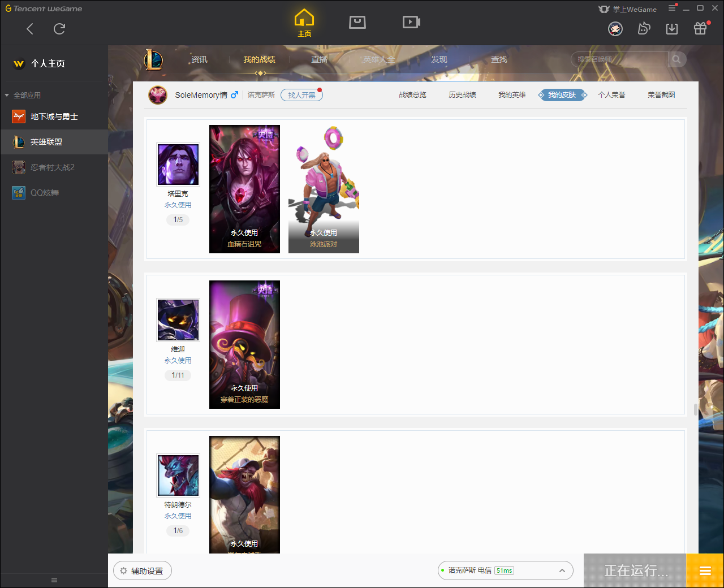This screenshot has height=588, width=724.
Task: Click the Tencent WeGame logo
Action: (44, 8)
